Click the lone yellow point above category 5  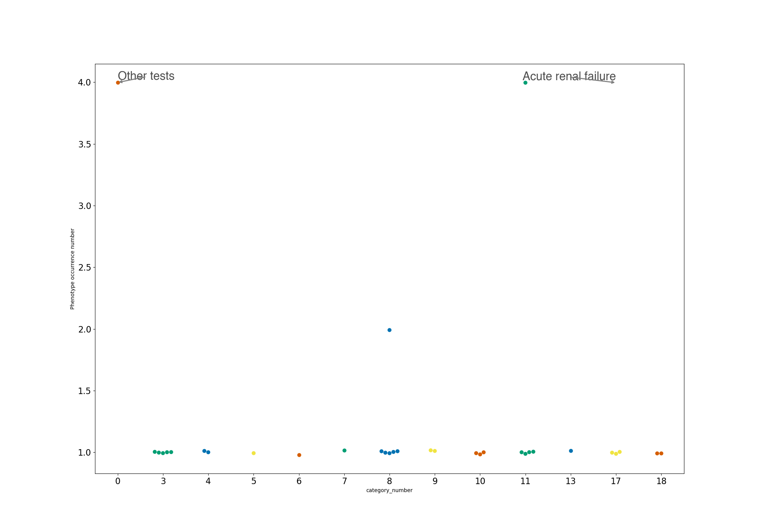point(253,453)
